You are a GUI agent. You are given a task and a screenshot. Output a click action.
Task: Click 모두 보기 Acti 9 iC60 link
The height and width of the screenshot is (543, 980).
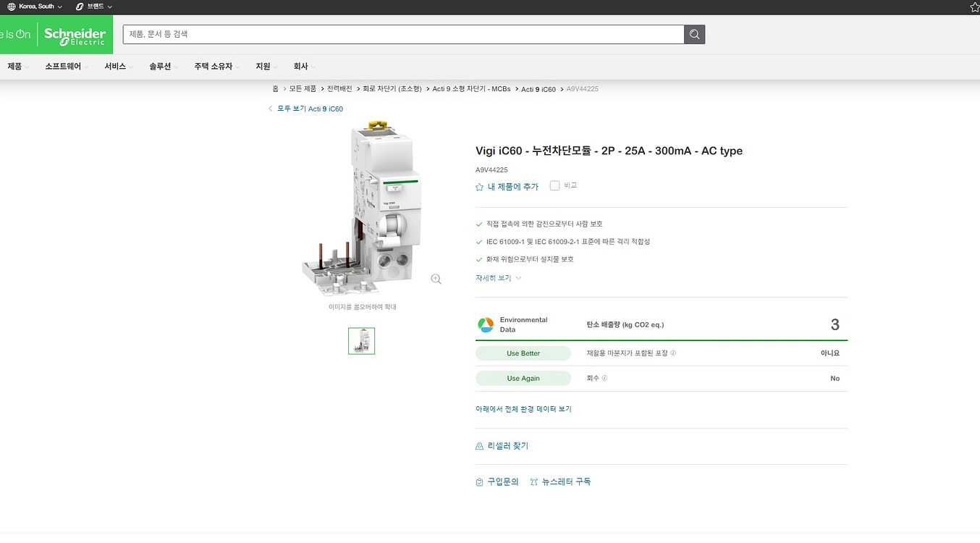point(310,109)
